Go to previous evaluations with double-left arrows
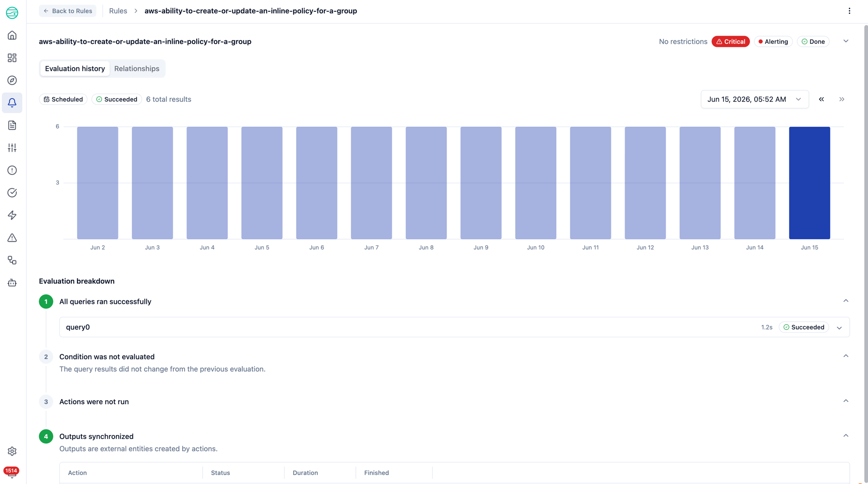The width and height of the screenshot is (868, 484). pos(821,99)
